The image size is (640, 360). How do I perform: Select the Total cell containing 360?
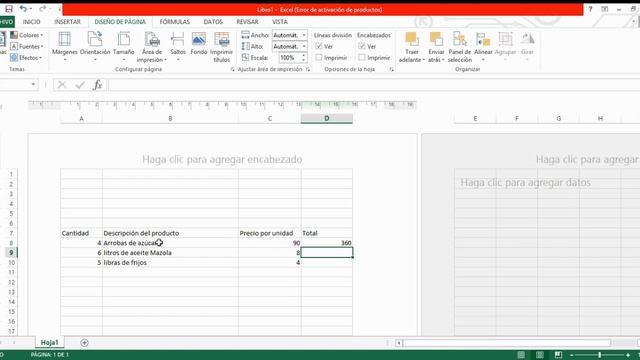click(x=327, y=243)
